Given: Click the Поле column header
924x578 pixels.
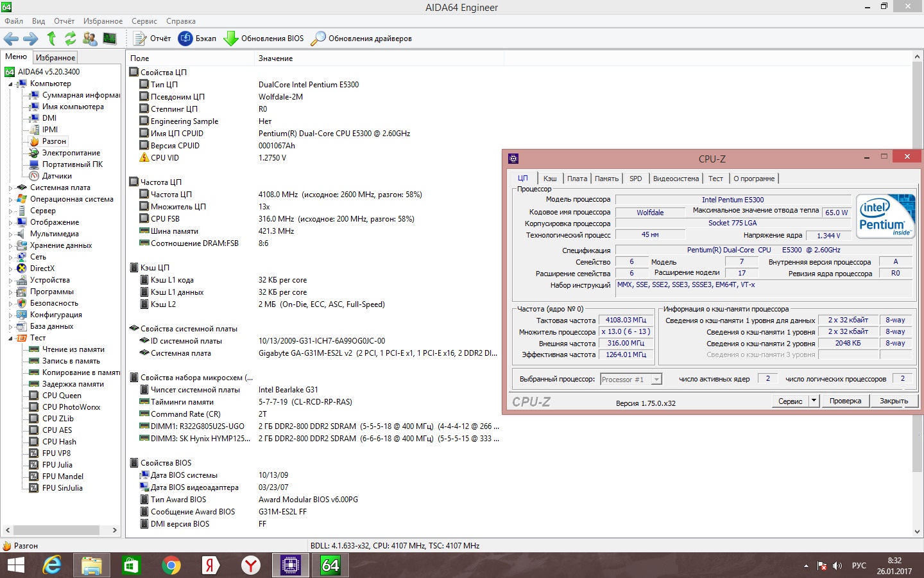Looking at the screenshot, I should pos(190,58).
